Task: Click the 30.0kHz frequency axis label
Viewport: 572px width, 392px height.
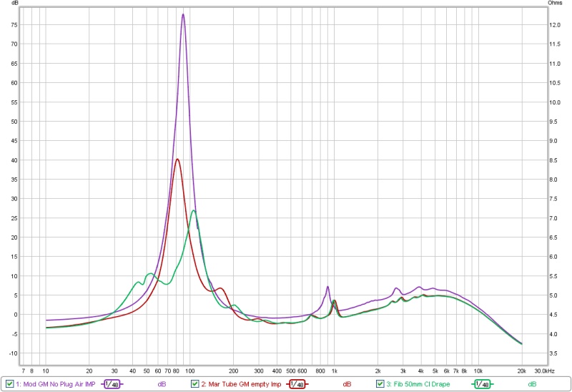Action: 545,371
